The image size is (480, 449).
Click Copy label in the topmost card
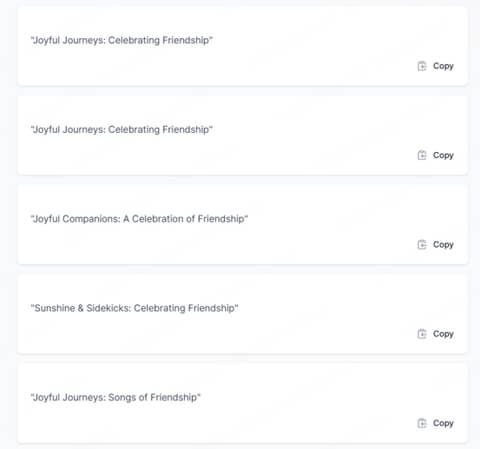coord(443,66)
